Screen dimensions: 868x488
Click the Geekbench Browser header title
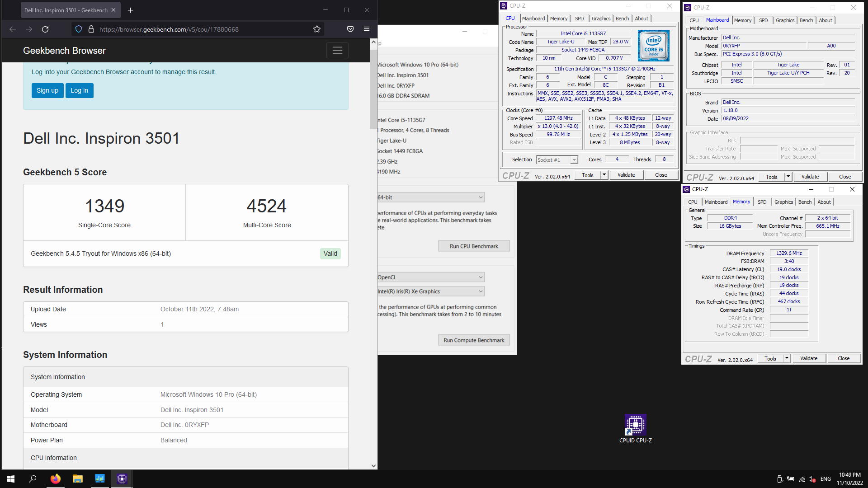coord(64,51)
